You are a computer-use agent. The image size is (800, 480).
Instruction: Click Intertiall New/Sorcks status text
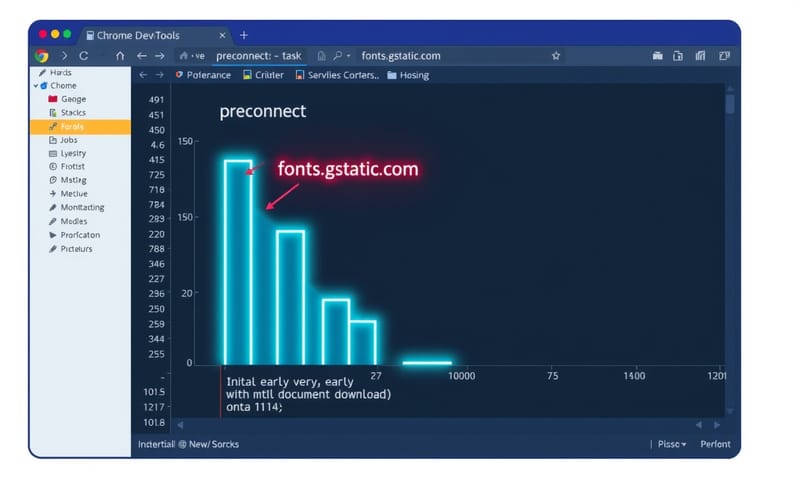coord(188,444)
